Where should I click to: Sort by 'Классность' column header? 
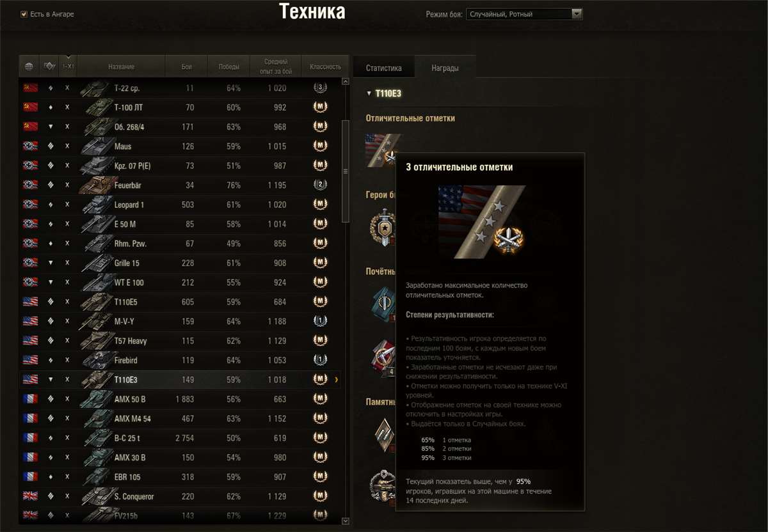[325, 66]
